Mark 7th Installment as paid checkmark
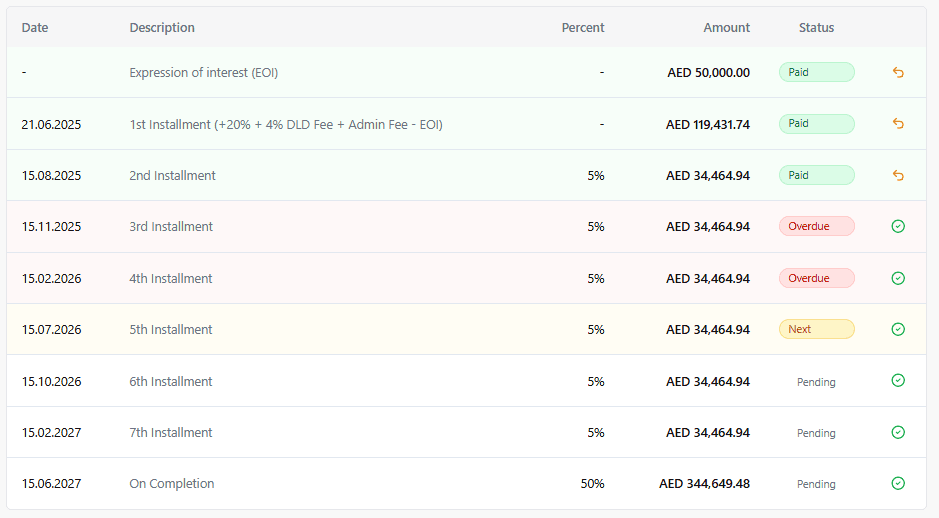This screenshot has height=518, width=939. coord(898,432)
